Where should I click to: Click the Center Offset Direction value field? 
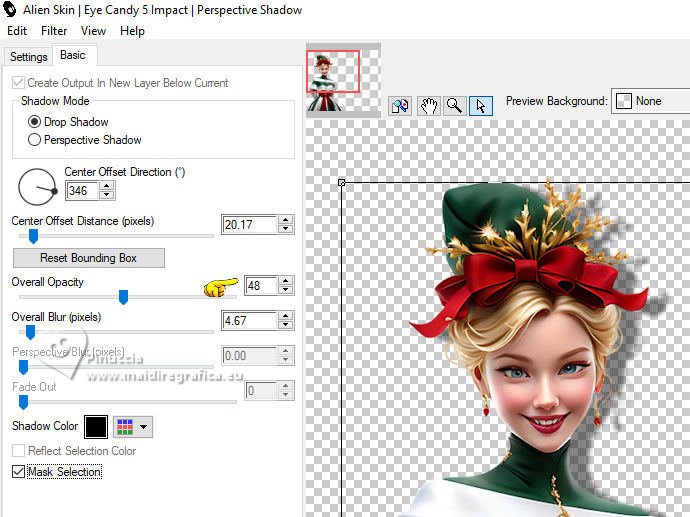(82, 191)
